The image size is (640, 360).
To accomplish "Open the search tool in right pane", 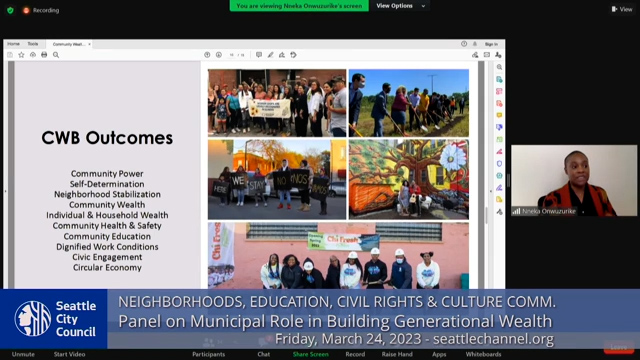I will (499, 67).
